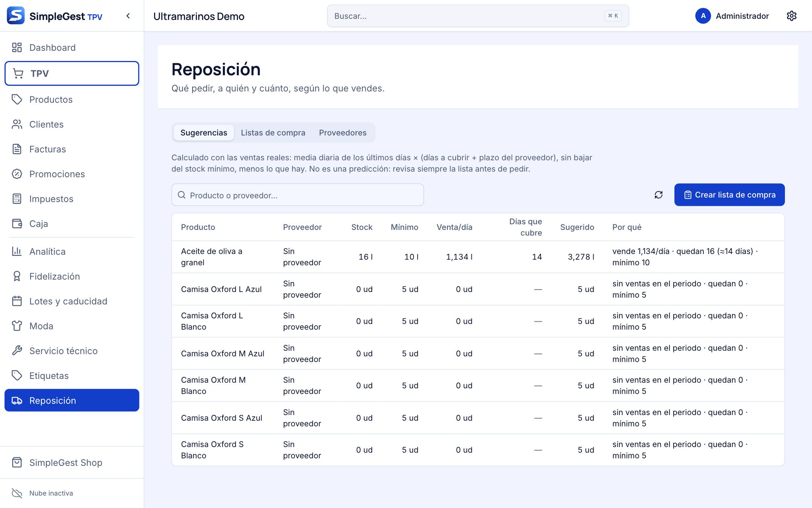Switch to Listas de compra tab
The width and height of the screenshot is (812, 508).
273,132
